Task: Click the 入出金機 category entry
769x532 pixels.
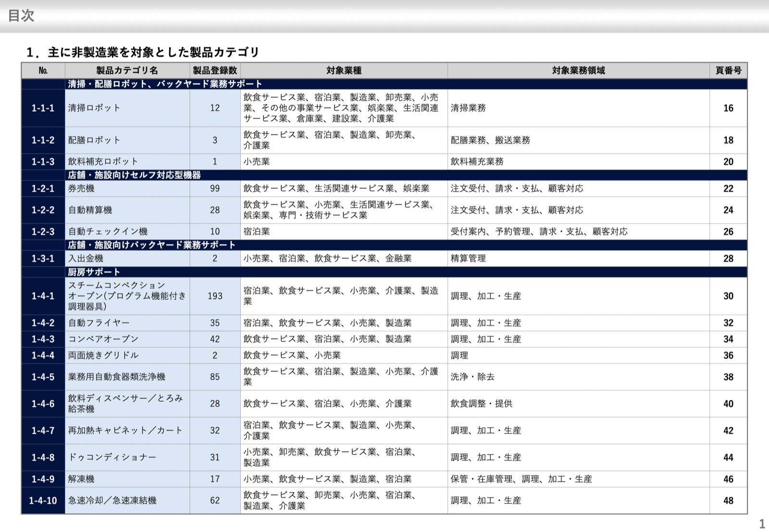Action: click(x=86, y=259)
